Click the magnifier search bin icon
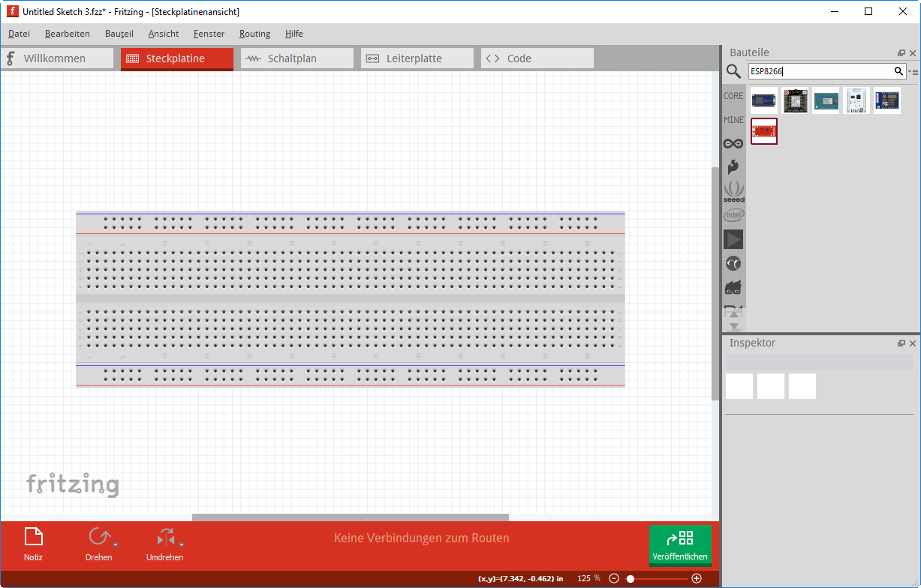This screenshot has width=921, height=588. (733, 71)
